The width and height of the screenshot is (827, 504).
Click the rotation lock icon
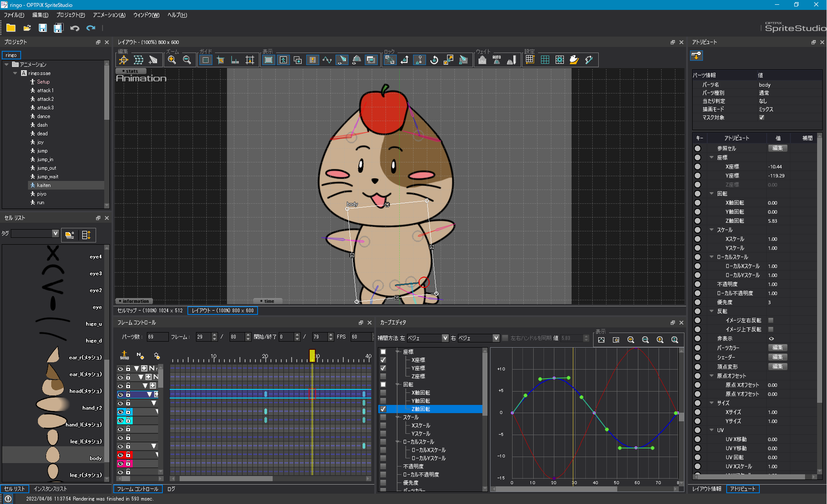(x=434, y=60)
